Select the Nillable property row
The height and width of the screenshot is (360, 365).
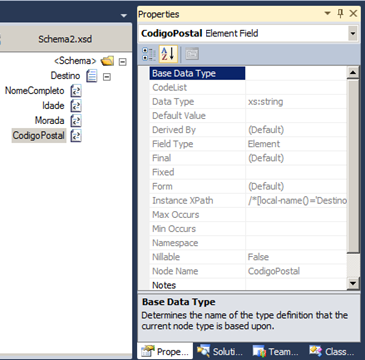pos(248,257)
